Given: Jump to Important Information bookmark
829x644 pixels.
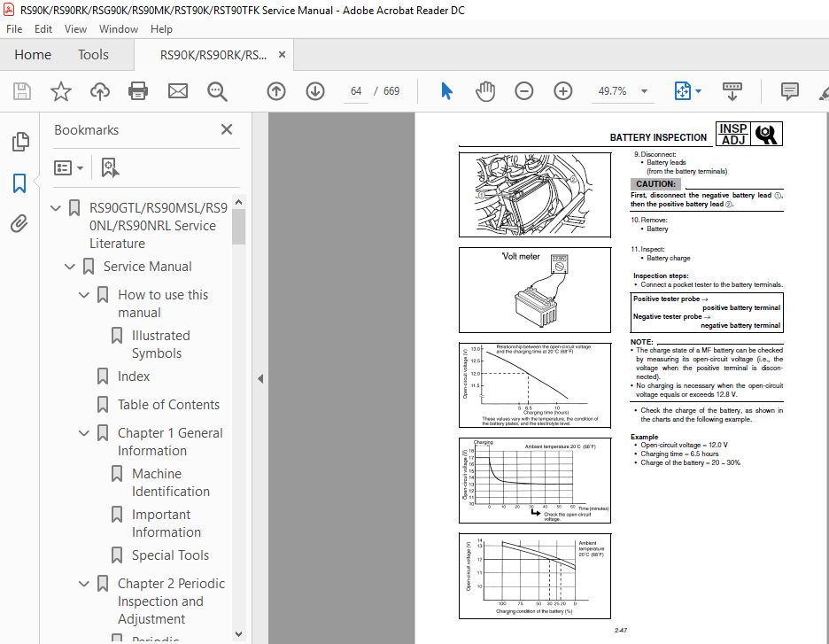Looking at the screenshot, I should 166,523.
